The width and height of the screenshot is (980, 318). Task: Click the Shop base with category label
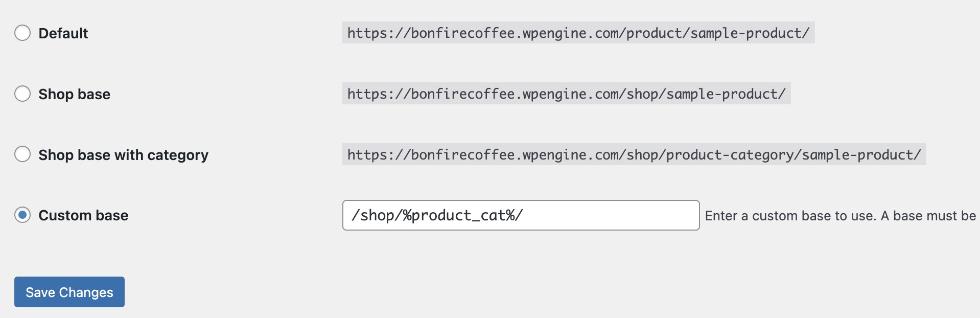pyautogui.click(x=123, y=155)
